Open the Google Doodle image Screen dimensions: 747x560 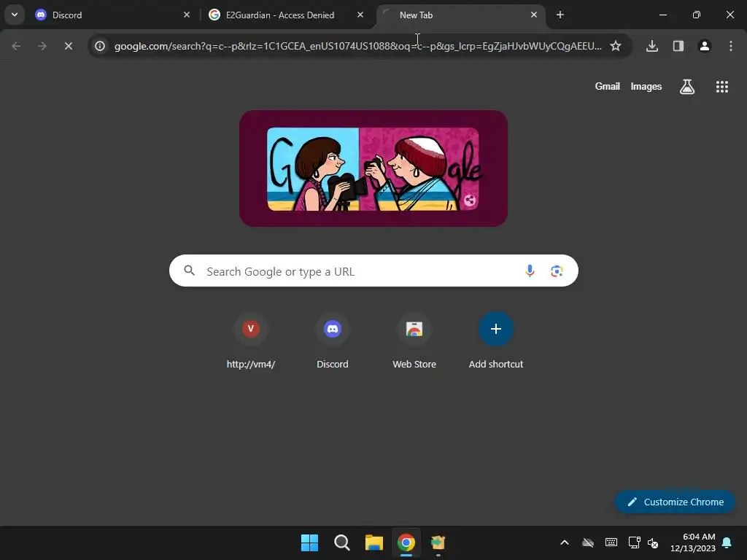(x=373, y=168)
